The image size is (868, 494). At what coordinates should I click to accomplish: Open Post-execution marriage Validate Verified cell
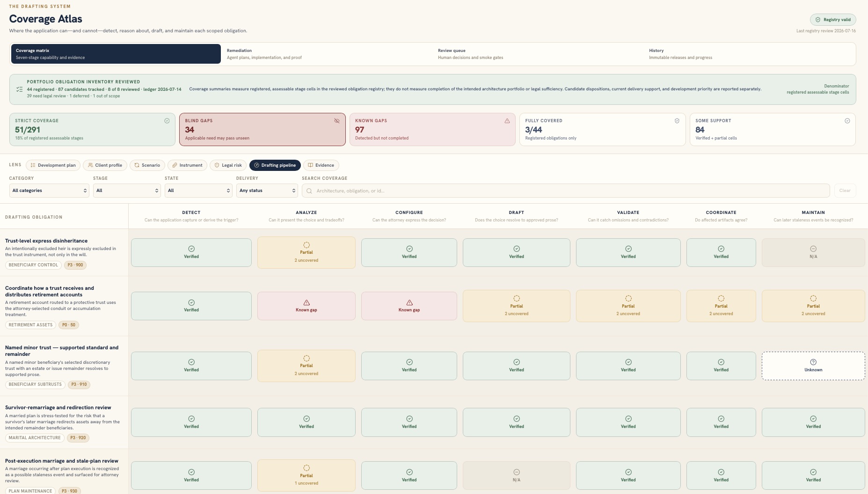(x=628, y=476)
